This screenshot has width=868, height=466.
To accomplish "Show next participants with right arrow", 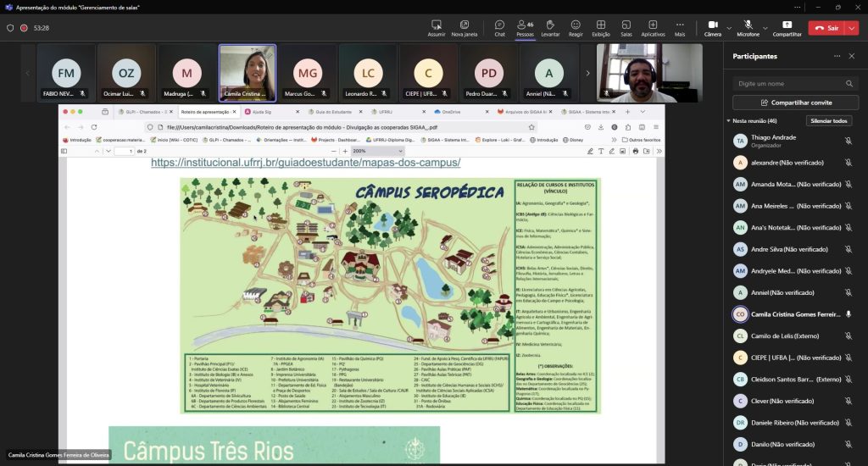I will pos(587,73).
